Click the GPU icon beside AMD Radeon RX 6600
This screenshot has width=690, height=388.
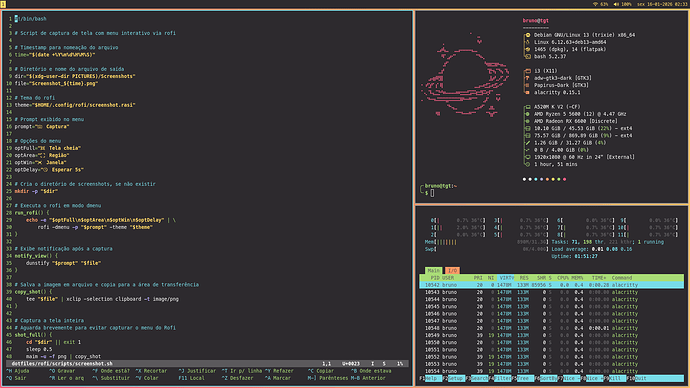pyautogui.click(x=528, y=121)
